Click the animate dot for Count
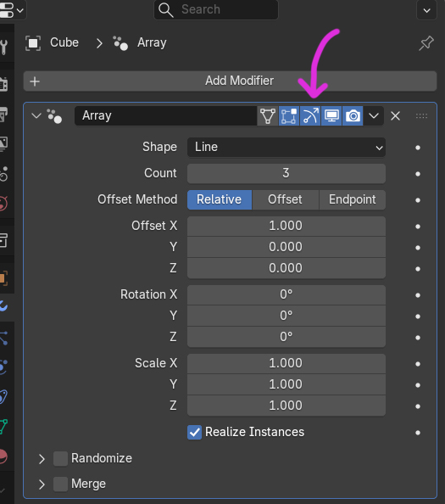Screen dimensions: 445x504 click(418, 174)
